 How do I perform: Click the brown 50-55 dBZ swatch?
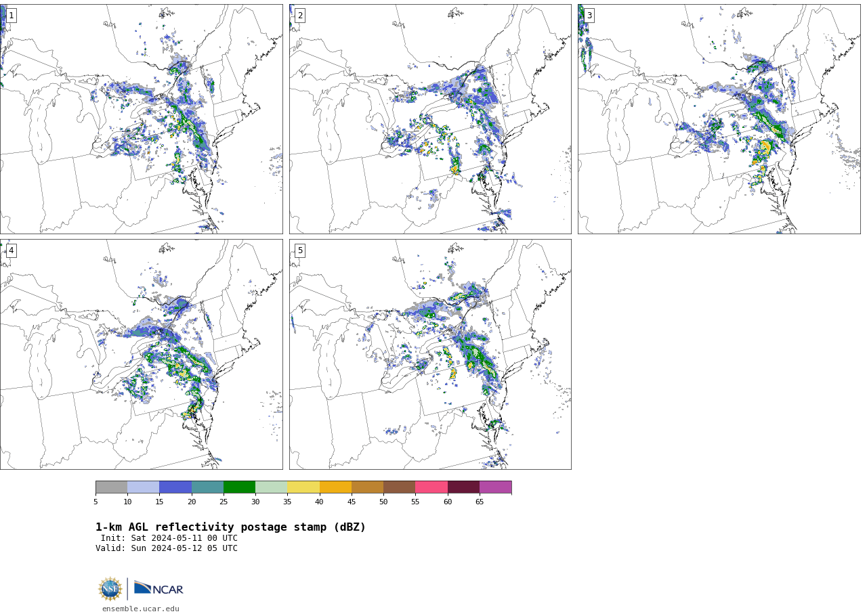399,487
